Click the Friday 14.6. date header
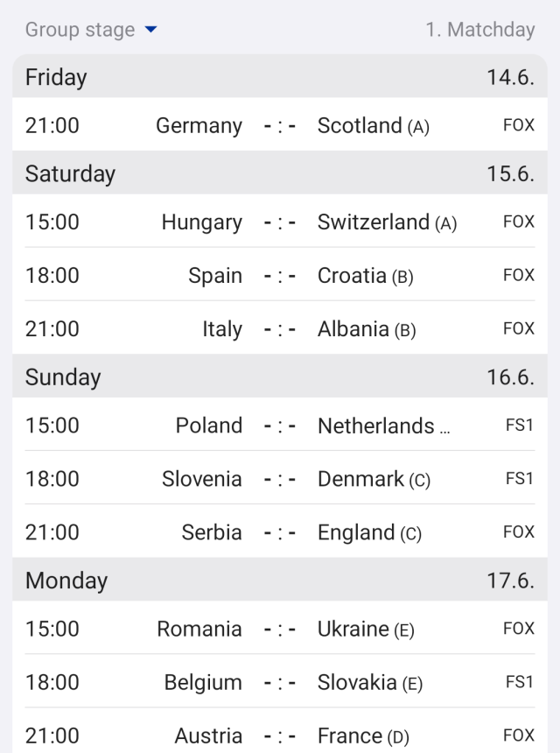This screenshot has width=560, height=753. 280,78
